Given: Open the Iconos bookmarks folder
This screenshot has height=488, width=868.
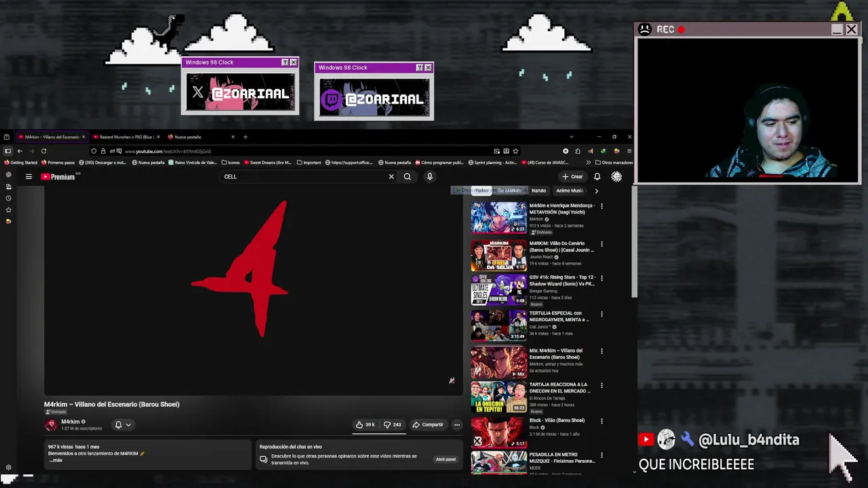Looking at the screenshot, I should [231, 163].
